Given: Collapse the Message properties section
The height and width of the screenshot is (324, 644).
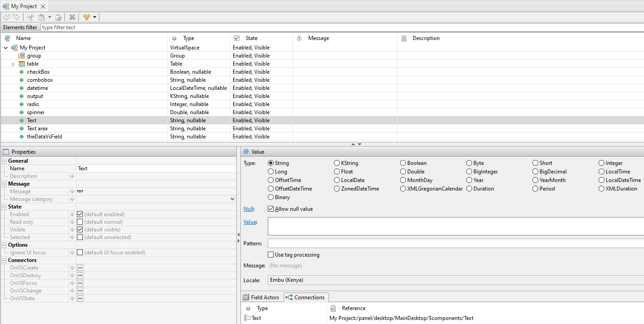Looking at the screenshot, I should (5, 184).
